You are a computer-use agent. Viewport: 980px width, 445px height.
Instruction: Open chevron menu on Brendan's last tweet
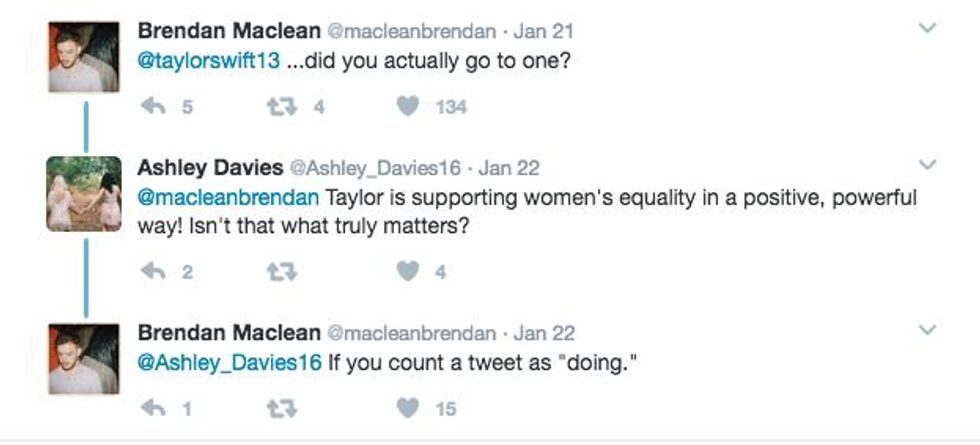927,330
